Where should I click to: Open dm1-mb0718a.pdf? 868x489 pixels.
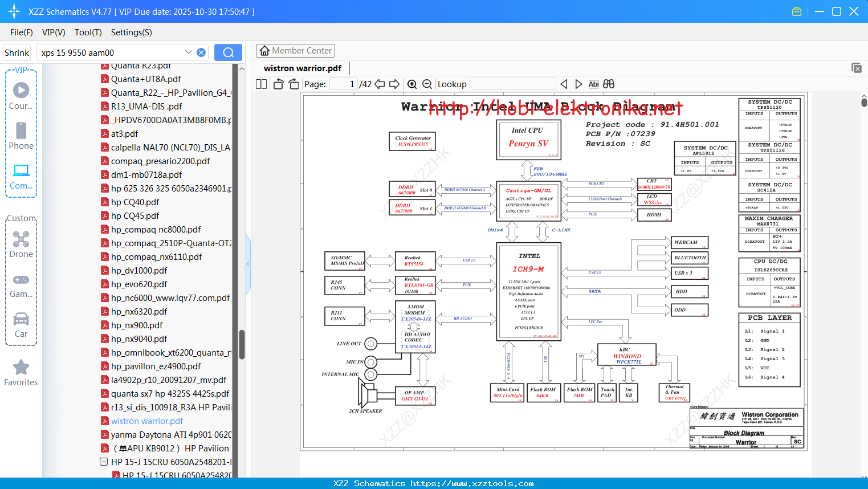[146, 175]
